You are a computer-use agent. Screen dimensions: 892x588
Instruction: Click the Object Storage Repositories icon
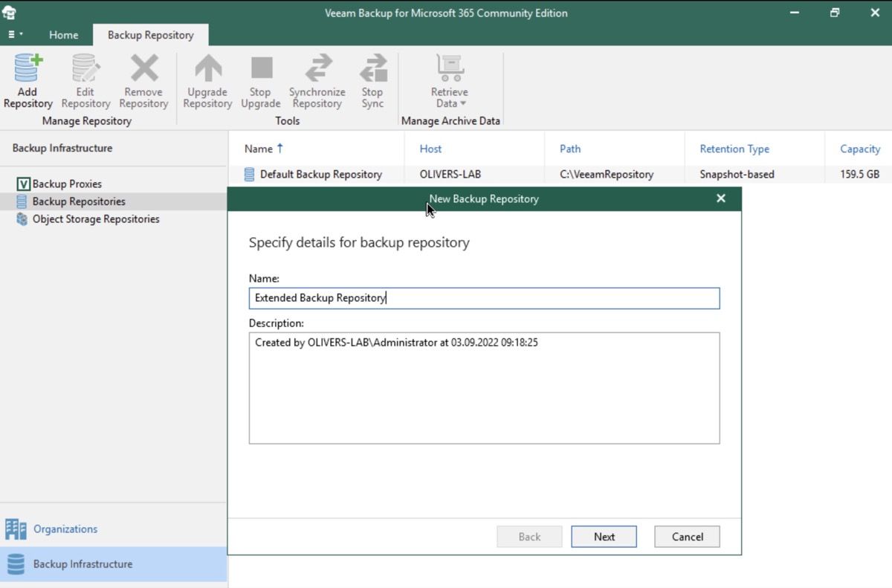pos(22,219)
